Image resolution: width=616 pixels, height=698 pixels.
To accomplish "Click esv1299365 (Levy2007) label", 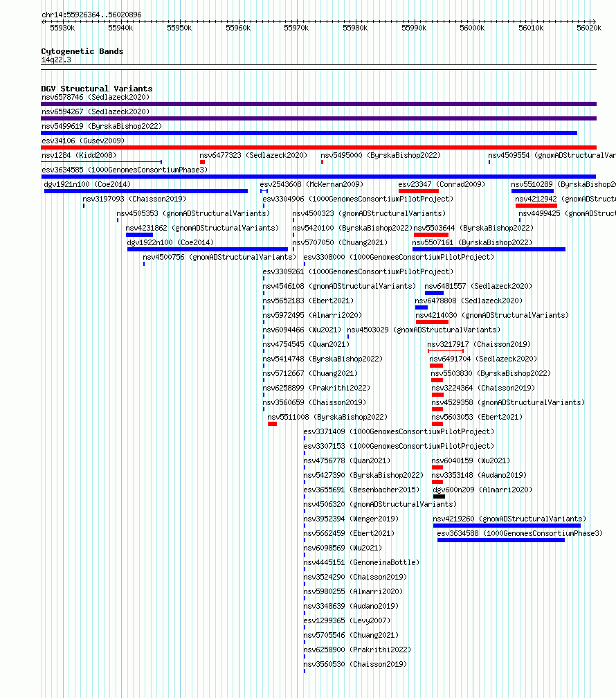I will point(347,620).
